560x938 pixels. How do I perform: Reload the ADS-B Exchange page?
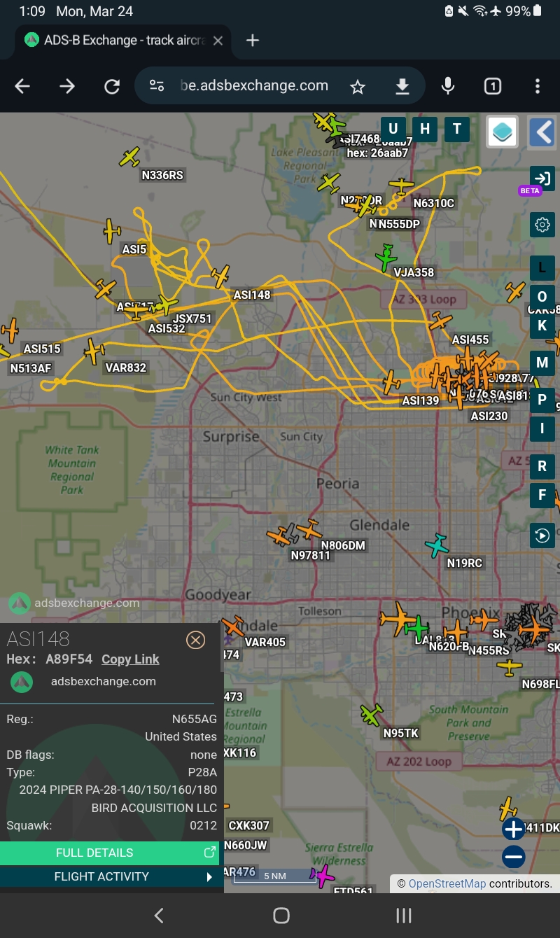tap(112, 86)
